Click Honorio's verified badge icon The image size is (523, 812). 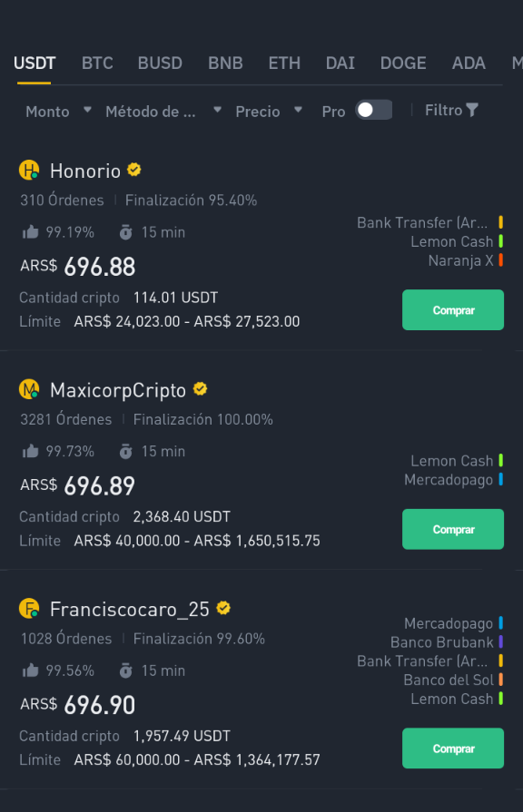134,170
